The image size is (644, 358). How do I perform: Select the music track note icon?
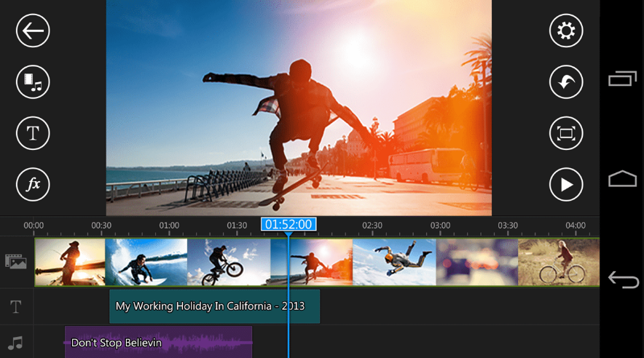(x=15, y=343)
